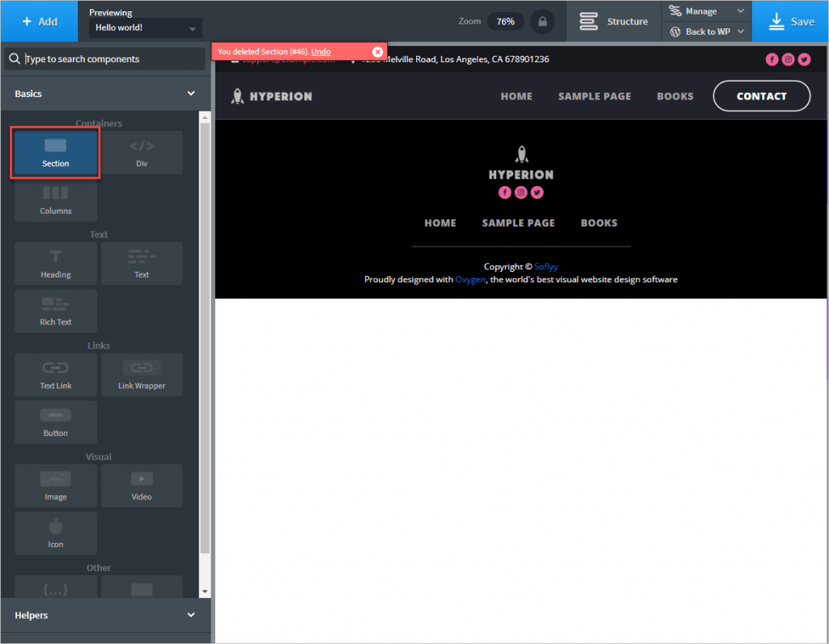
Task: Toggle the zoom lock icon
Action: click(542, 22)
